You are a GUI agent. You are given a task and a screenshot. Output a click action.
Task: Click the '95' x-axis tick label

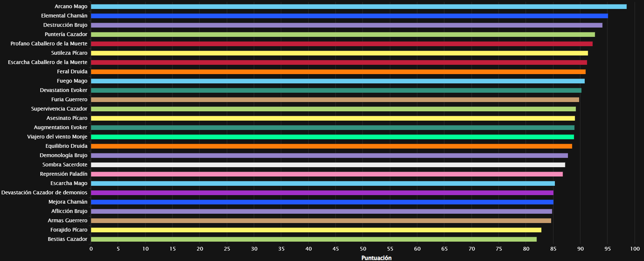[607, 249]
